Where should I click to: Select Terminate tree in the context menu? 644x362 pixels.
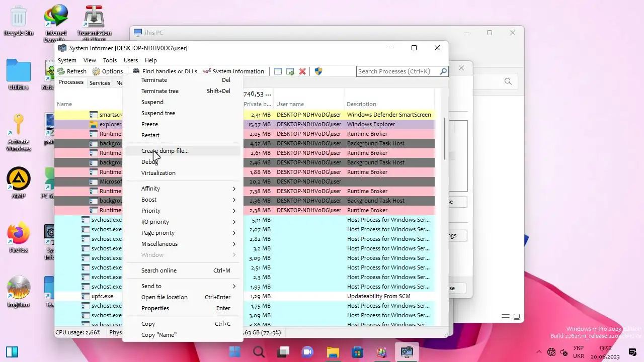[x=183, y=91]
